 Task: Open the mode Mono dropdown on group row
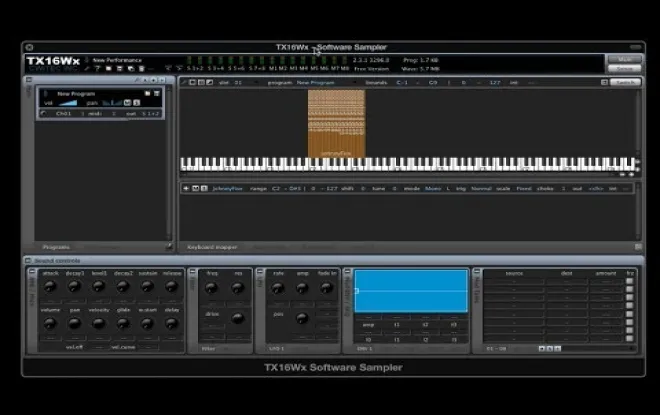433,189
